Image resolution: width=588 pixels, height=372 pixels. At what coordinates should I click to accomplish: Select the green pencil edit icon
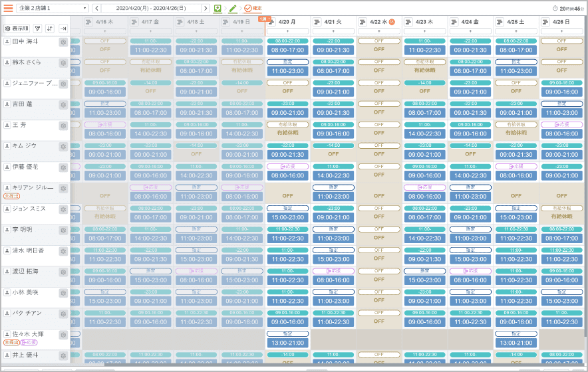(x=233, y=8)
